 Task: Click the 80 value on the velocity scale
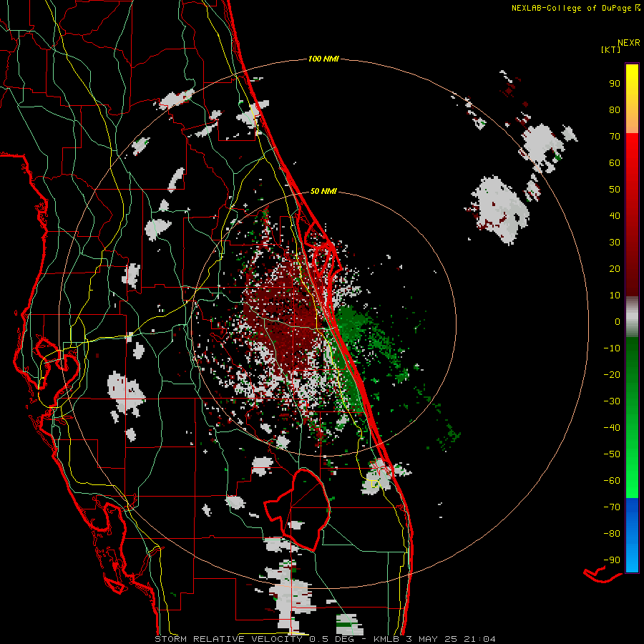[615, 110]
